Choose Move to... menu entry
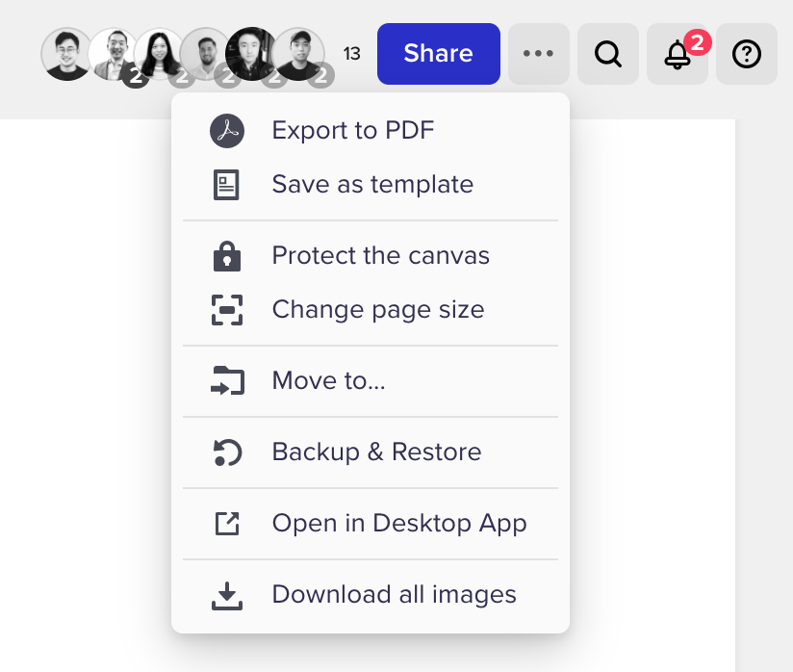This screenshot has height=672, width=793. (328, 381)
